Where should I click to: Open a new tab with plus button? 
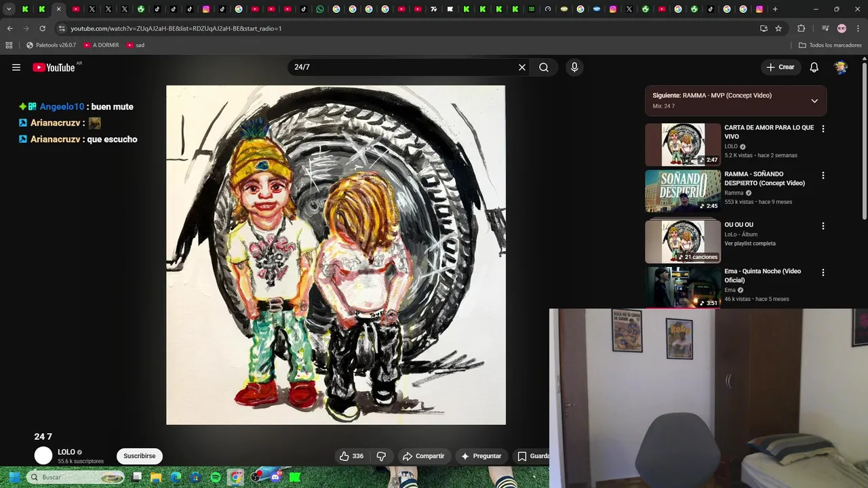pos(775,9)
